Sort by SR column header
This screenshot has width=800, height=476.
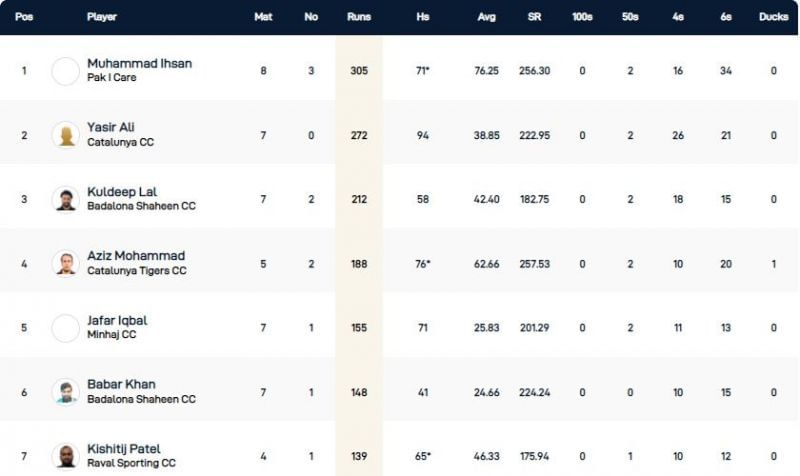pos(534,17)
